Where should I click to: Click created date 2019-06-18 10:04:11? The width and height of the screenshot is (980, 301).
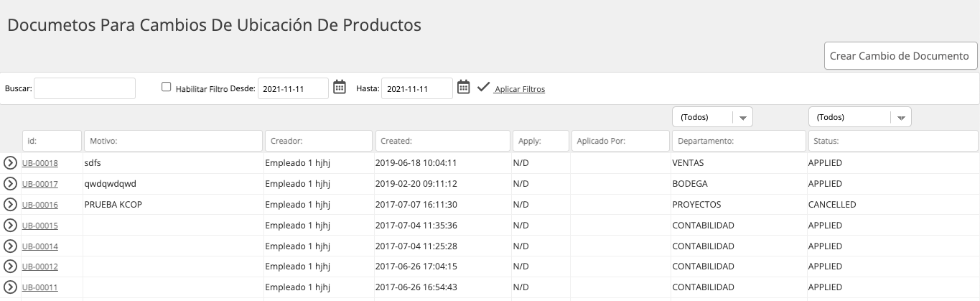click(x=416, y=163)
